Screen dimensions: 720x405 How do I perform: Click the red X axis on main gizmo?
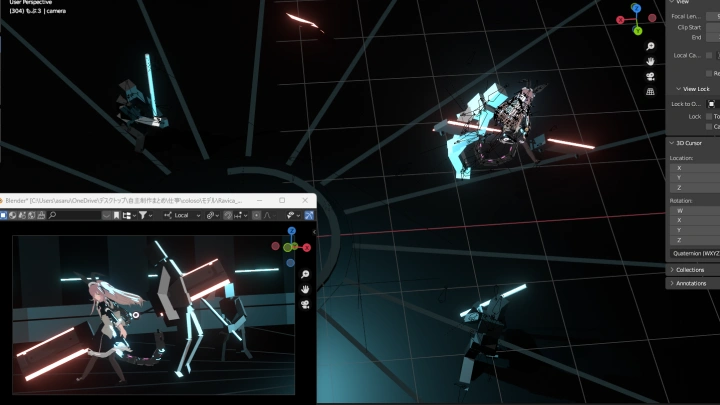620,20
